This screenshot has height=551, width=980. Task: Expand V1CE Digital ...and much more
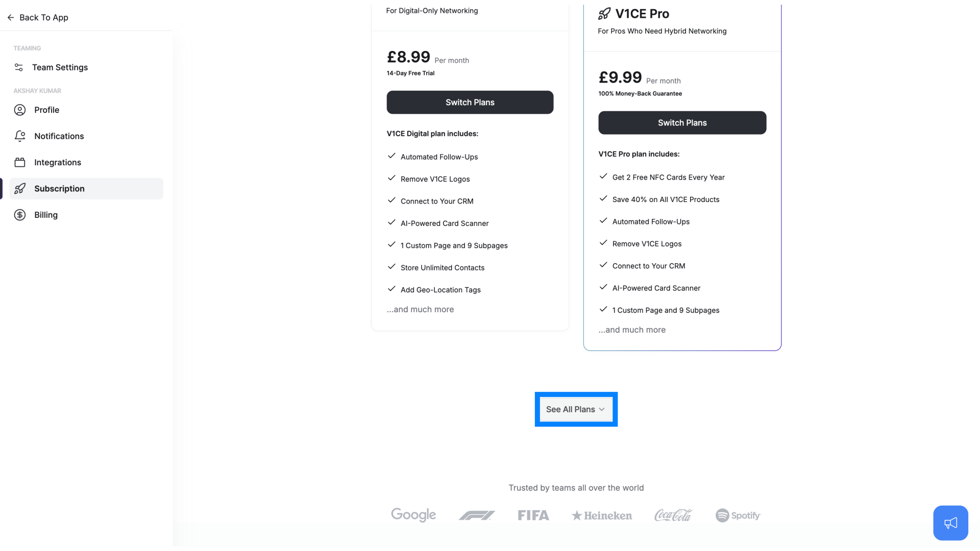pyautogui.click(x=420, y=309)
